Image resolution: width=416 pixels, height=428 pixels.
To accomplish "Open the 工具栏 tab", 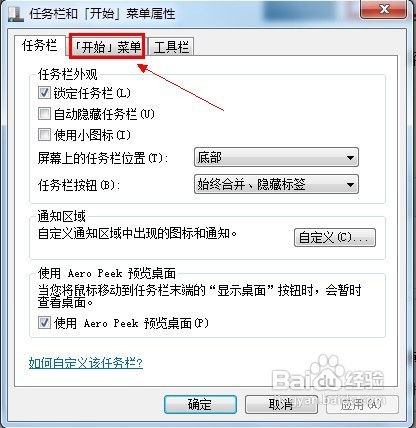I will pos(171,47).
